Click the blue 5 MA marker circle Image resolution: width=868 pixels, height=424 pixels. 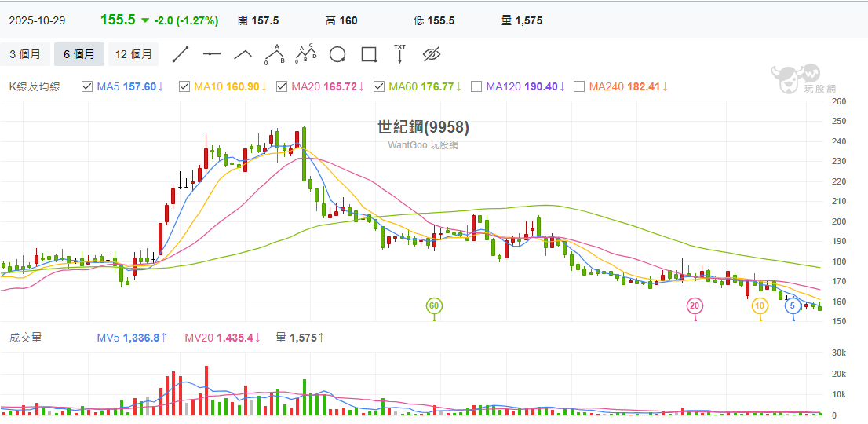[x=793, y=305]
